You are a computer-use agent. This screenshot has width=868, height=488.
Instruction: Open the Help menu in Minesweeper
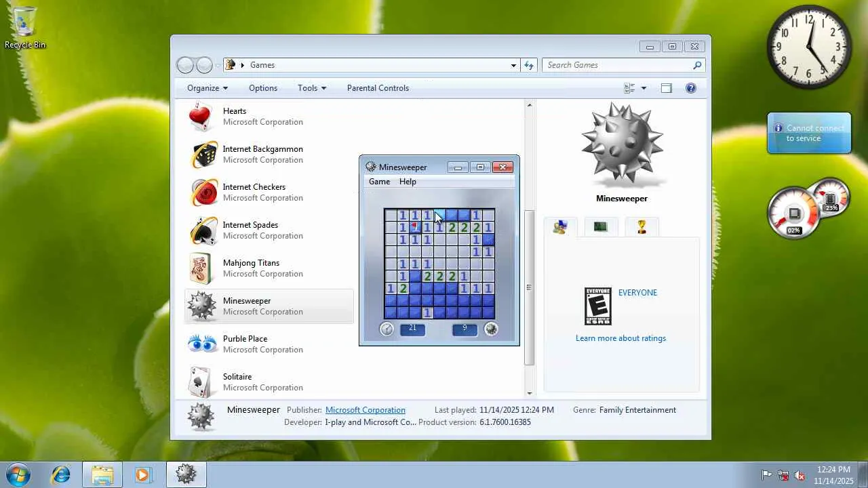[408, 182]
